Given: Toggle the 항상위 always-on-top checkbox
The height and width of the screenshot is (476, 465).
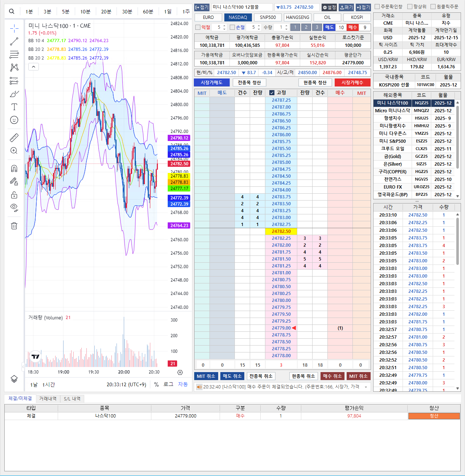Looking at the screenshot, I should [x=410, y=7].
